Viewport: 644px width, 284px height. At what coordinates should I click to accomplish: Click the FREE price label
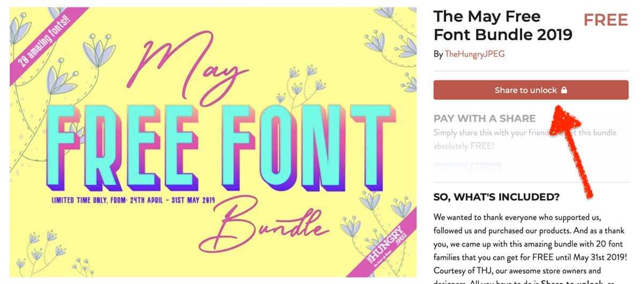pos(605,20)
